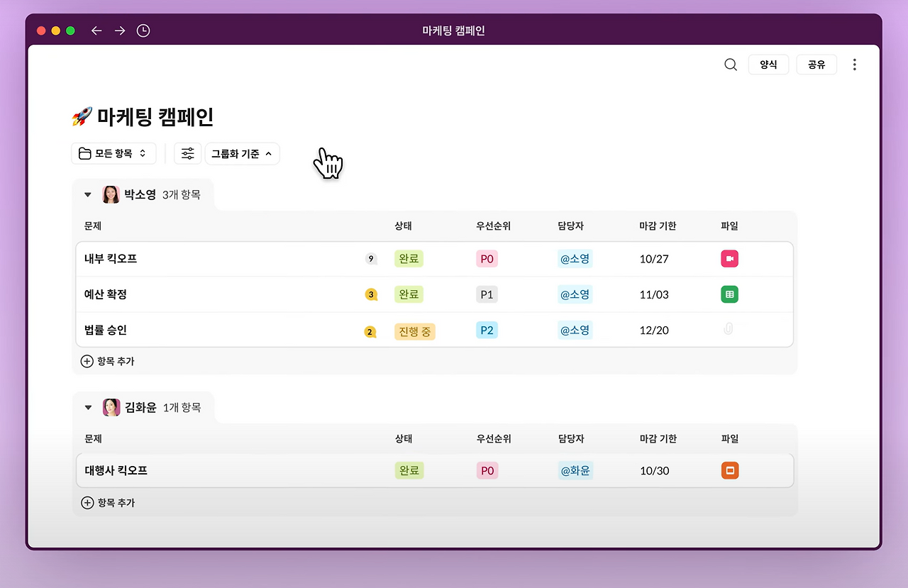Open the three-dot overflow menu
The width and height of the screenshot is (908, 588).
click(x=854, y=64)
